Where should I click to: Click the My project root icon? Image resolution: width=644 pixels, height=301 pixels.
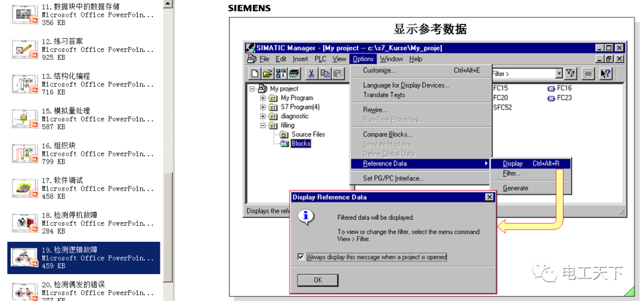263,88
